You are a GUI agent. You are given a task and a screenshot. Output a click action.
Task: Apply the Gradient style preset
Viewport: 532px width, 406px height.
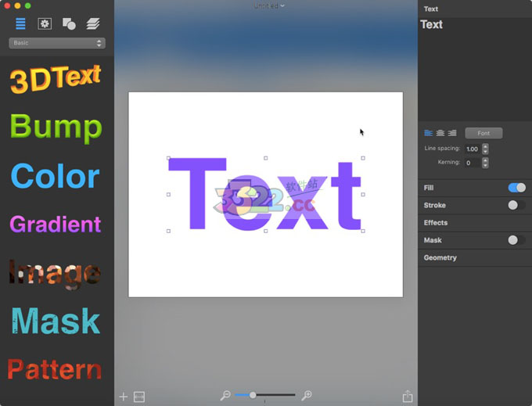coord(56,224)
